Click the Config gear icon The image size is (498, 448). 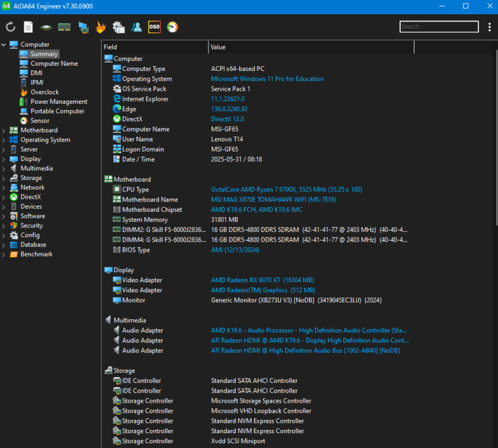[14, 235]
